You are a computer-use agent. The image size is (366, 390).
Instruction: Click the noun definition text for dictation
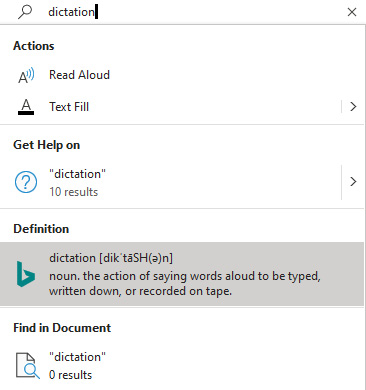coord(185,283)
